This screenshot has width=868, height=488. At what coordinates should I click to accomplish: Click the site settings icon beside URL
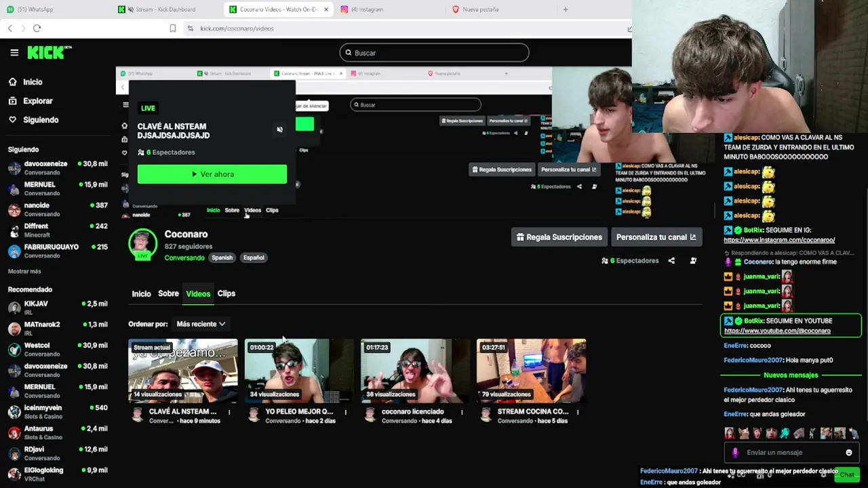190,28
